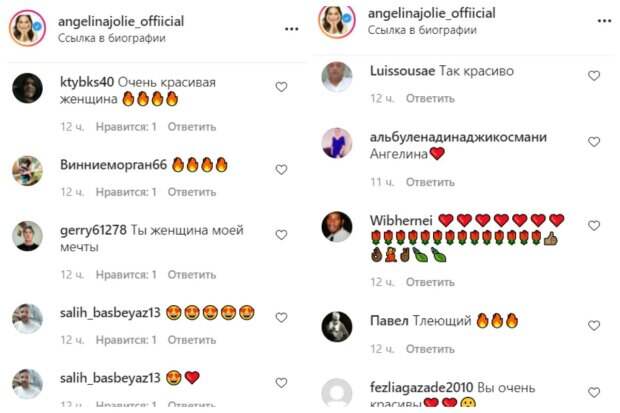Tap heart on альбуленадинаджикосмани comment
The image size is (620, 413).
594,141
